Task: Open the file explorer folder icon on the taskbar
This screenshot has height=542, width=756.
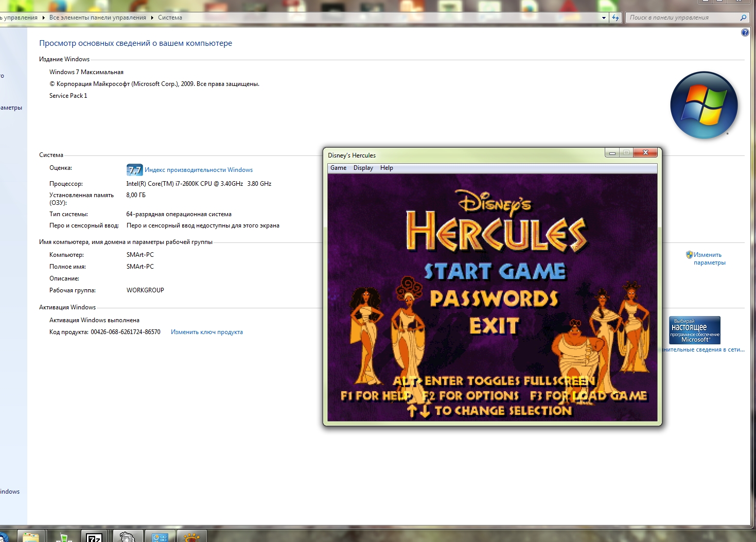Action: 30,536
